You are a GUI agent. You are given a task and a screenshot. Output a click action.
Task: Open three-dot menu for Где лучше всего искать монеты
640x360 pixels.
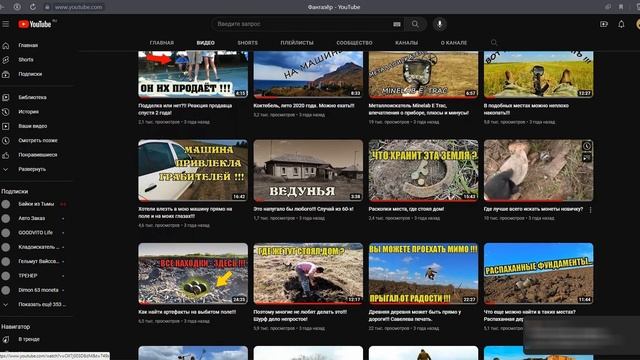click(591, 210)
